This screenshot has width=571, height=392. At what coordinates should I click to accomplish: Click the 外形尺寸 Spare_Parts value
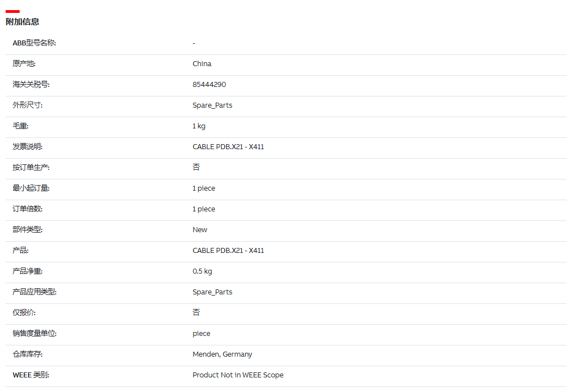(x=213, y=105)
